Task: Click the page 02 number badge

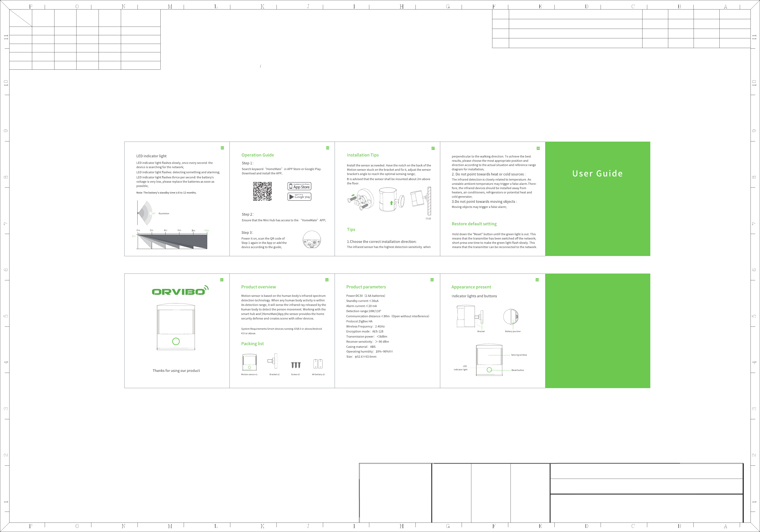Action: [327, 280]
